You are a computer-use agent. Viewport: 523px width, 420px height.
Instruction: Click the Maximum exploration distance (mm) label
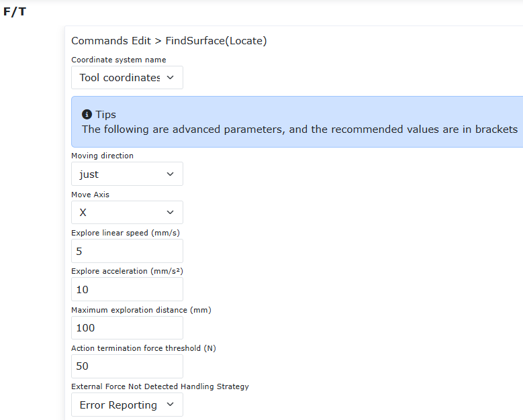click(x=141, y=310)
